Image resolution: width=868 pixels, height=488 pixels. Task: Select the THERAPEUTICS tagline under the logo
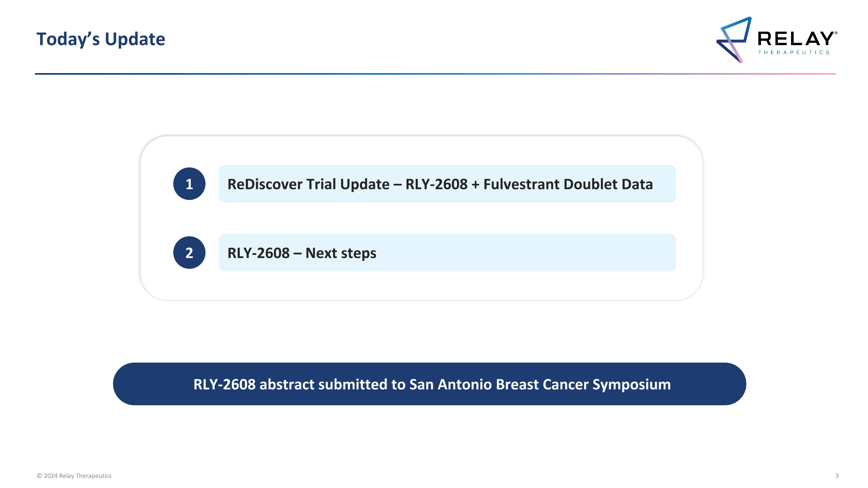(794, 53)
